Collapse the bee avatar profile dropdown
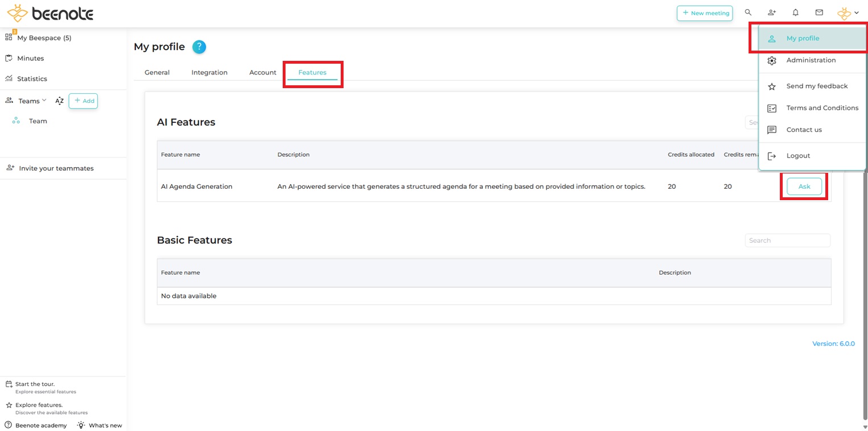Image resolution: width=868 pixels, height=431 pixels. coord(848,13)
